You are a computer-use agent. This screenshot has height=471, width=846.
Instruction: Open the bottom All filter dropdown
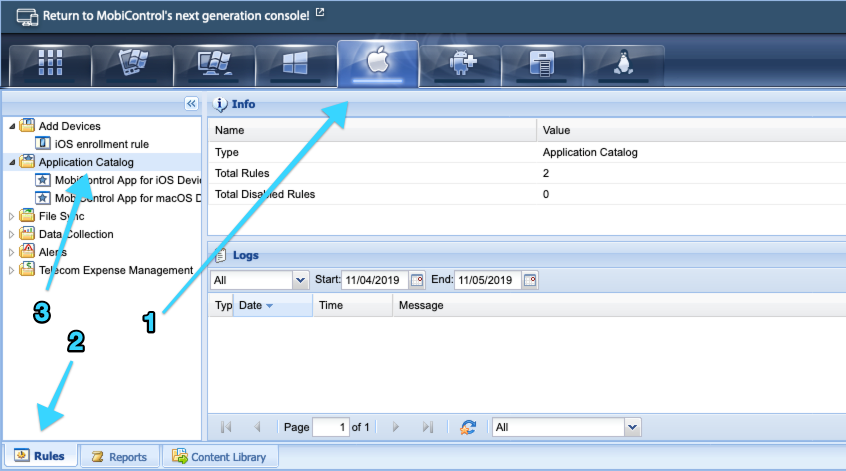[x=632, y=427]
